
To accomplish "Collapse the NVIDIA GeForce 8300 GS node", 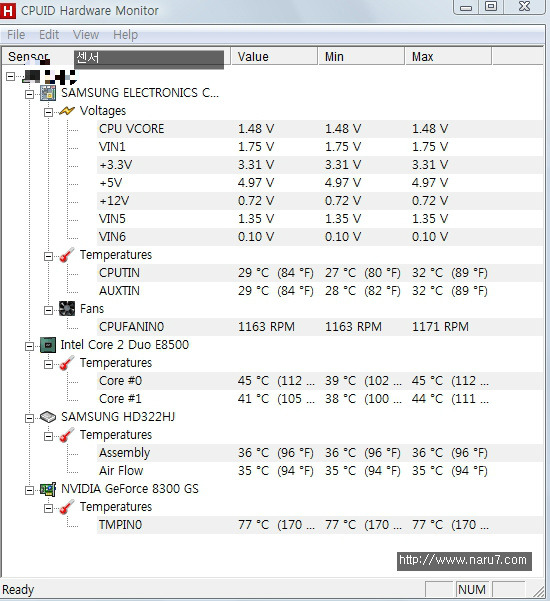I will 30,490.
